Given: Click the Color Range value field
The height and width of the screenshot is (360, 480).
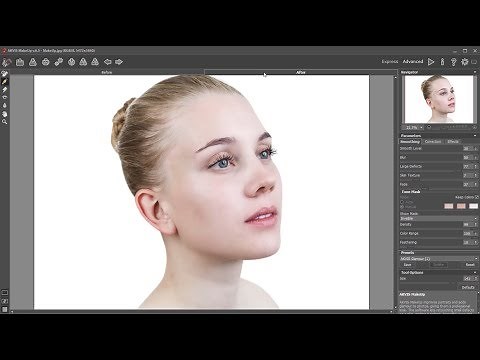Looking at the screenshot, I should 468,233.
